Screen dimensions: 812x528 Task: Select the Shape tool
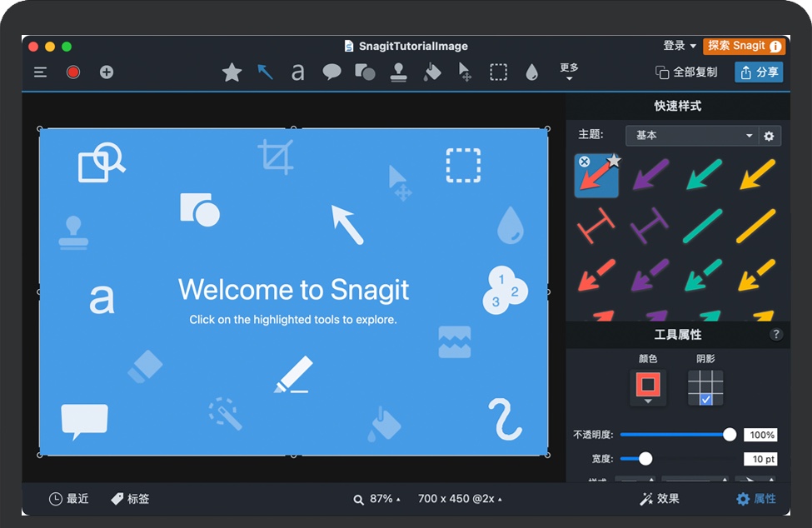point(365,72)
